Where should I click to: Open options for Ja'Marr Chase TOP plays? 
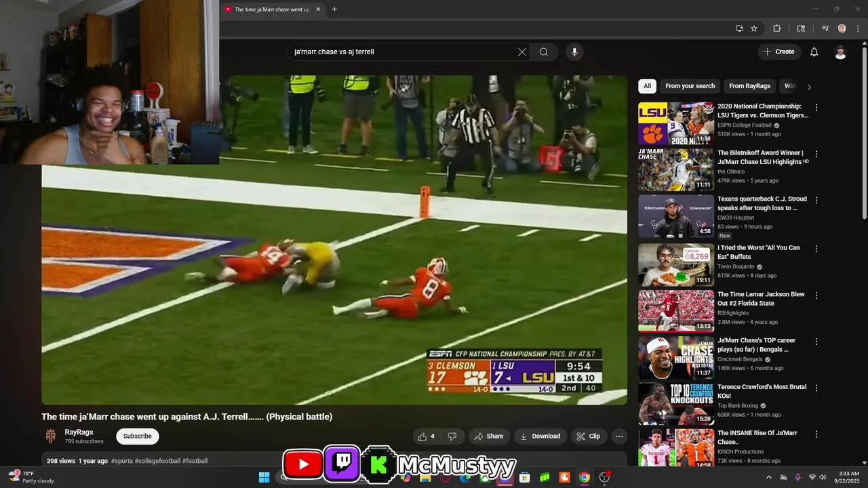coord(816,342)
